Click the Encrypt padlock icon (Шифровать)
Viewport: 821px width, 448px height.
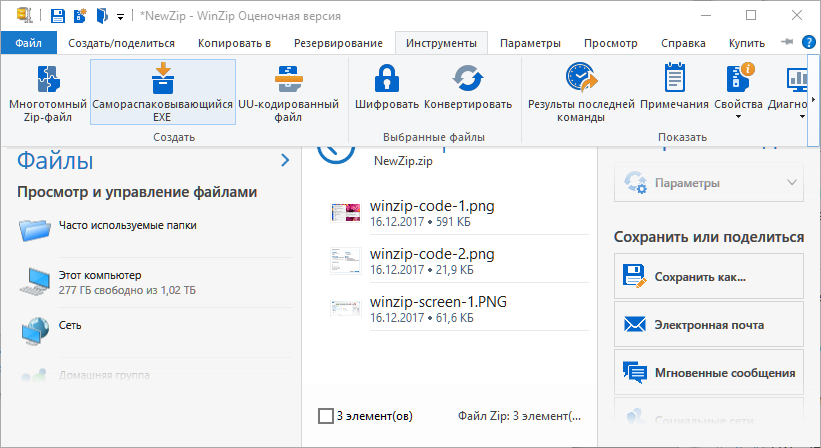[387, 79]
